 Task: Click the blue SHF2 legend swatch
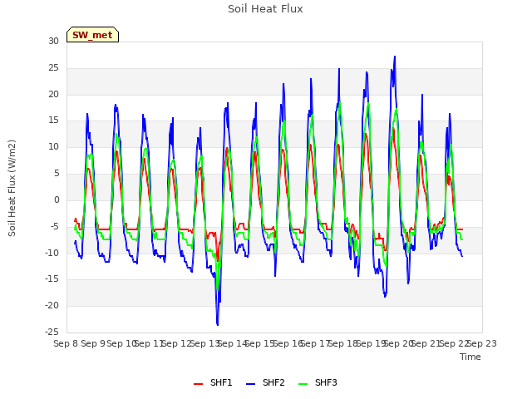pos(250,384)
